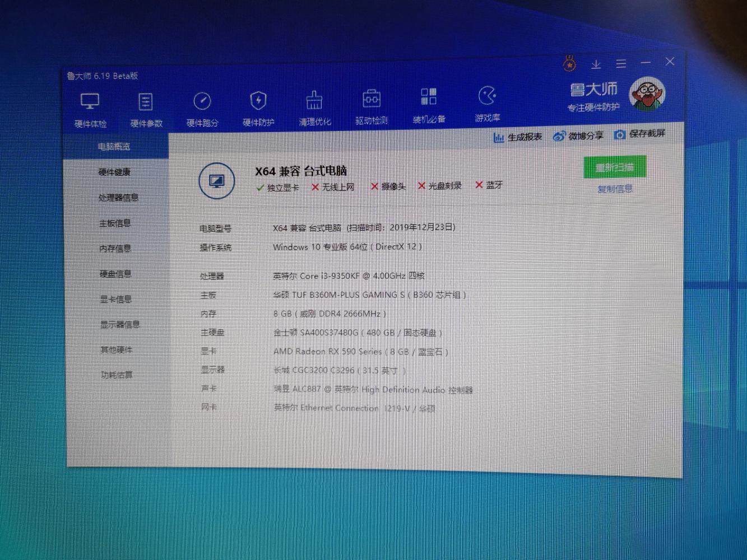Click the 鲁大师 mascot avatar
Viewport: 747px width, 560px height.
pos(647,94)
